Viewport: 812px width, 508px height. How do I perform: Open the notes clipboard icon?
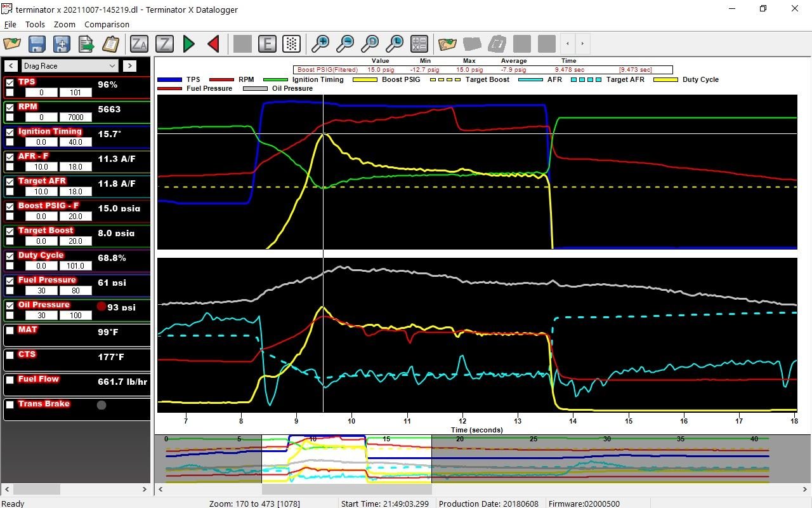tap(112, 43)
